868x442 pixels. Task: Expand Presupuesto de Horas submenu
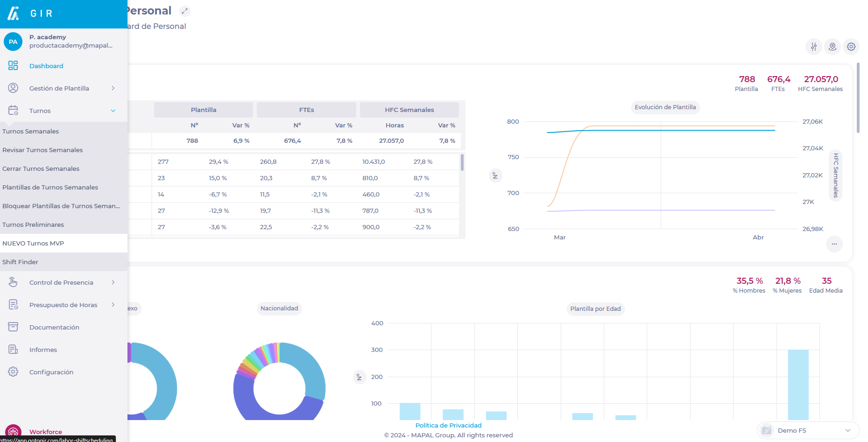tap(113, 305)
